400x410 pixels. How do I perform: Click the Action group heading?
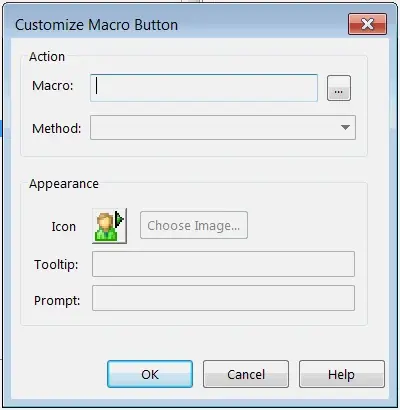pyautogui.click(x=47, y=57)
